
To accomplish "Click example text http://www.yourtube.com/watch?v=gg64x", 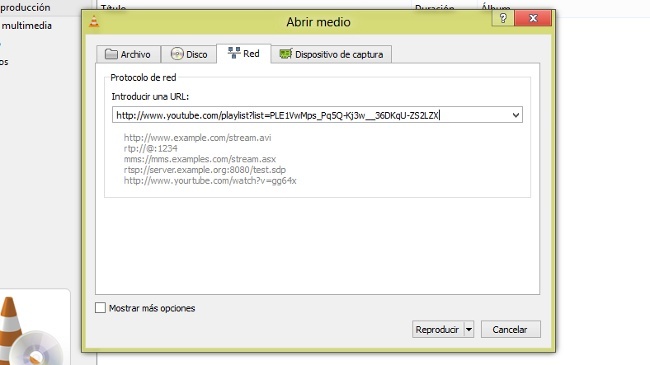I will 210,180.
